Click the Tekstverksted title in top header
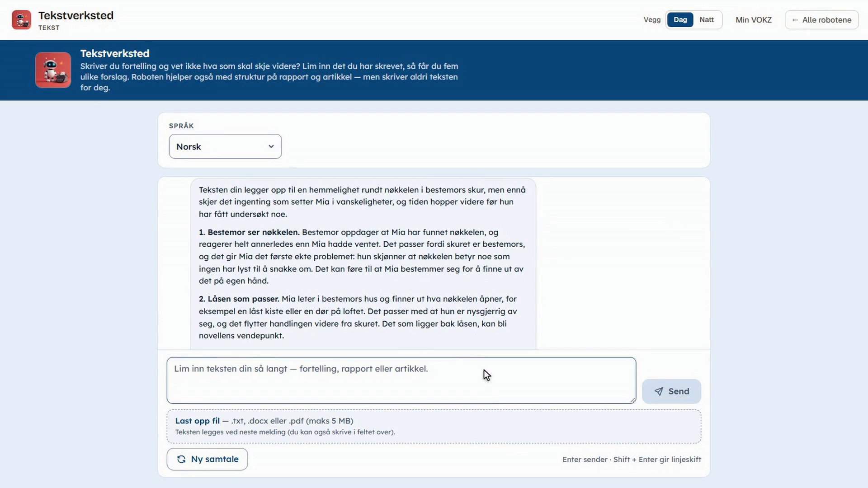The width and height of the screenshot is (868, 488). [76, 15]
